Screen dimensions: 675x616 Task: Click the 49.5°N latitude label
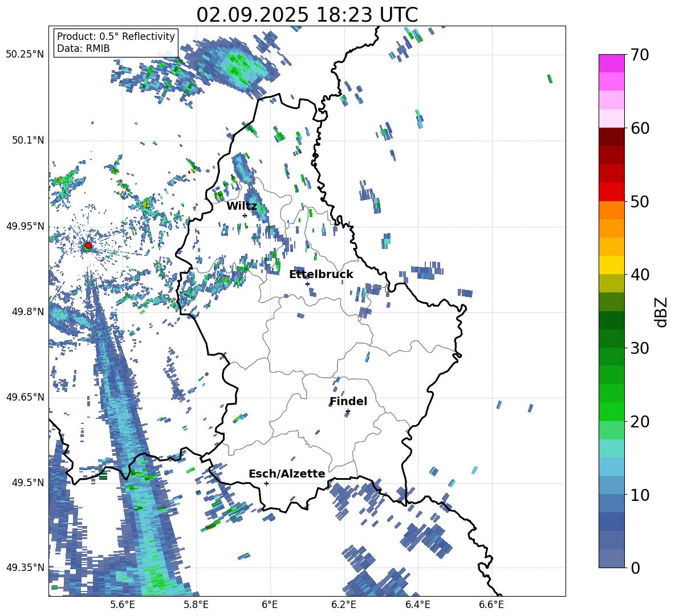click(27, 482)
